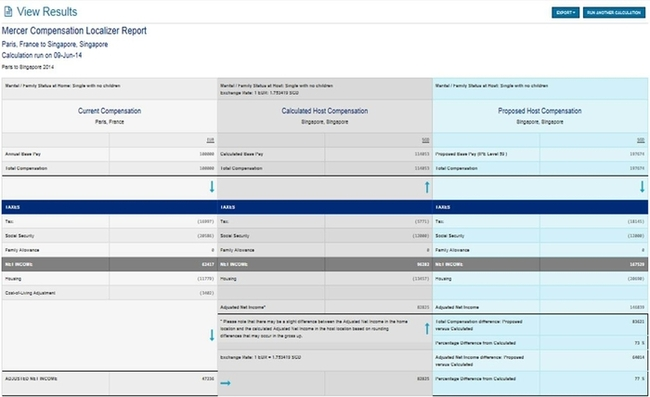This screenshot has width=650, height=397.
Task: Click up arrow below Calculated Host totals
Action: [427, 187]
